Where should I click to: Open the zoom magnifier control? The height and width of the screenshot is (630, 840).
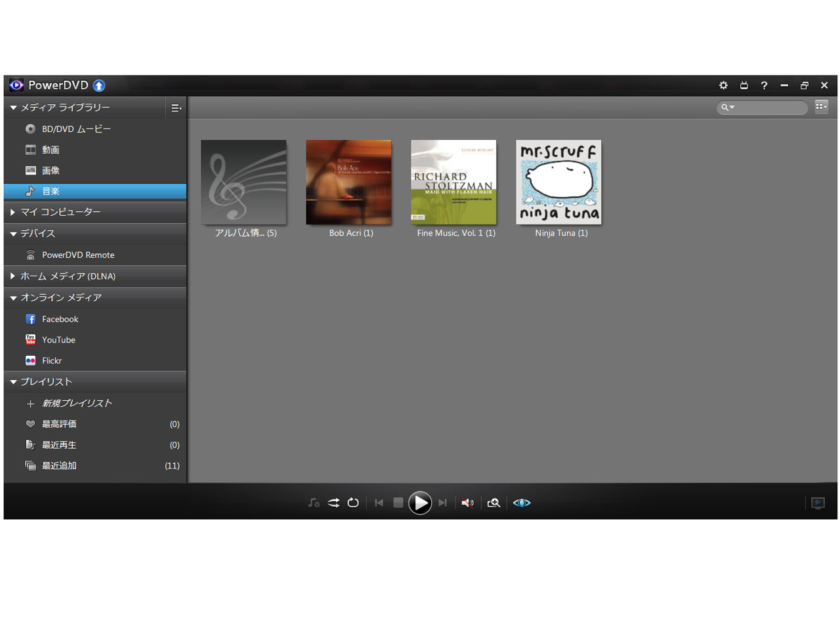pyautogui.click(x=493, y=503)
